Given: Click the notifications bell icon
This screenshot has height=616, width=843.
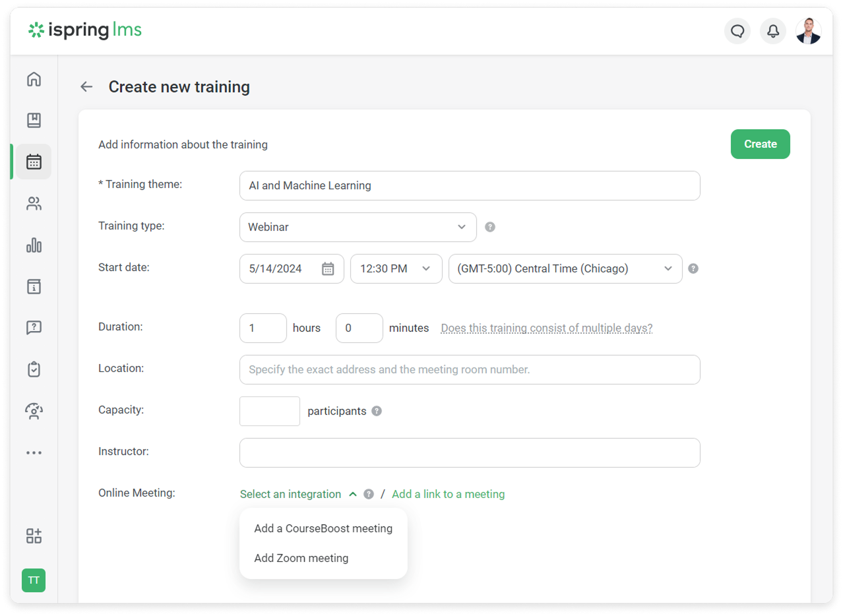Looking at the screenshot, I should (x=772, y=31).
